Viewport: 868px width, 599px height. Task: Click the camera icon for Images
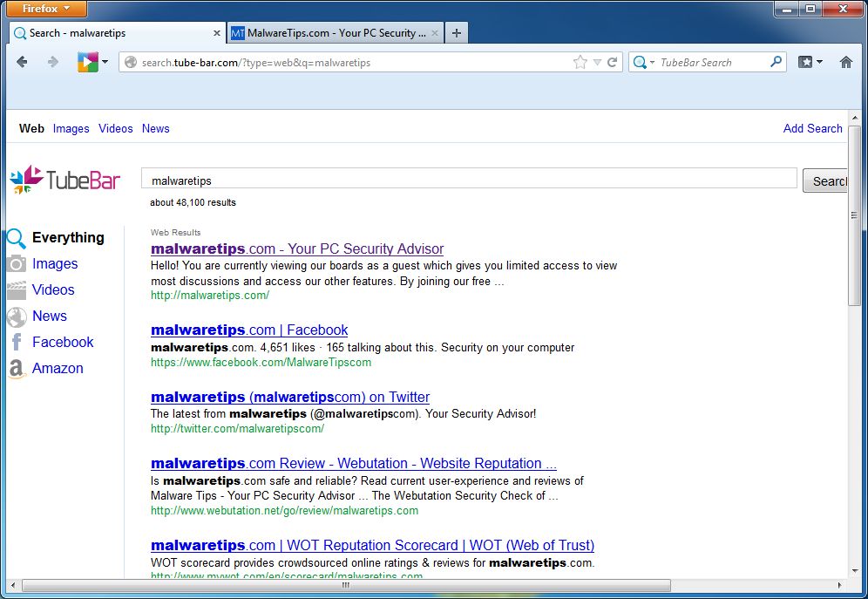tap(17, 263)
